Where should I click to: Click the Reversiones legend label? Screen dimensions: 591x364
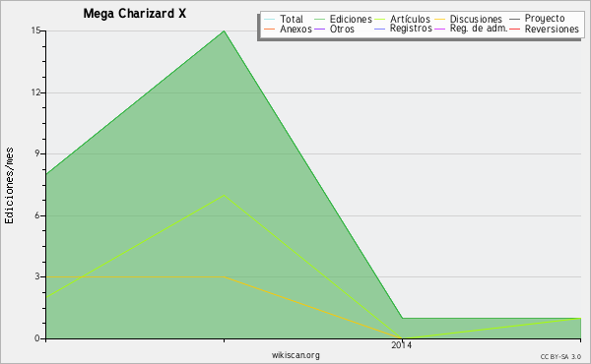[552, 29]
